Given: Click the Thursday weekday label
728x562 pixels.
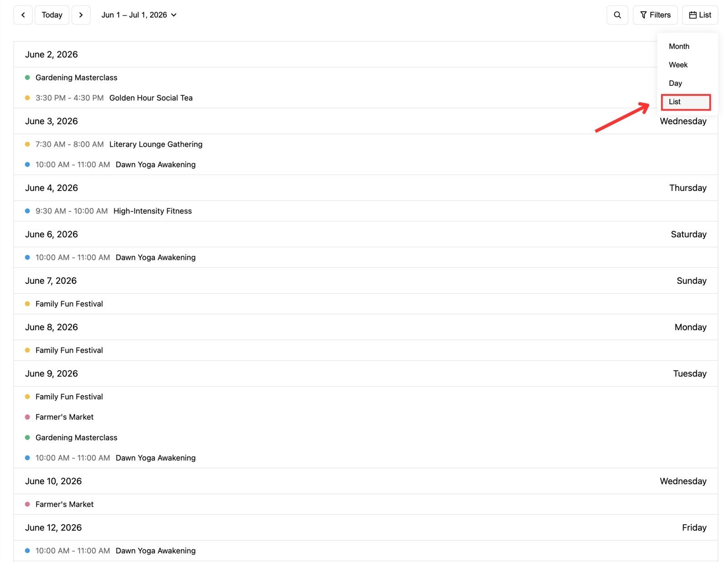Looking at the screenshot, I should 688,188.
